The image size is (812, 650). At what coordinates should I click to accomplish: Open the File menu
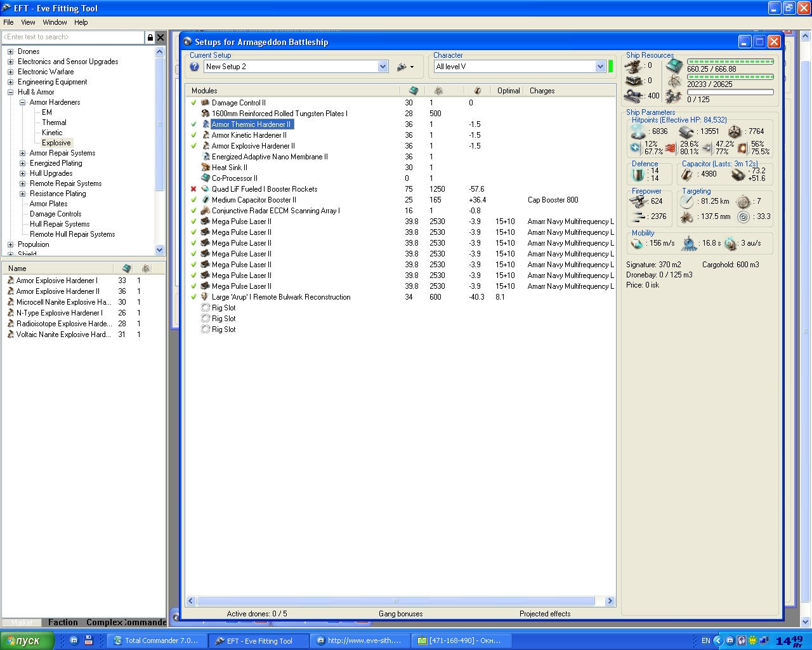point(8,22)
